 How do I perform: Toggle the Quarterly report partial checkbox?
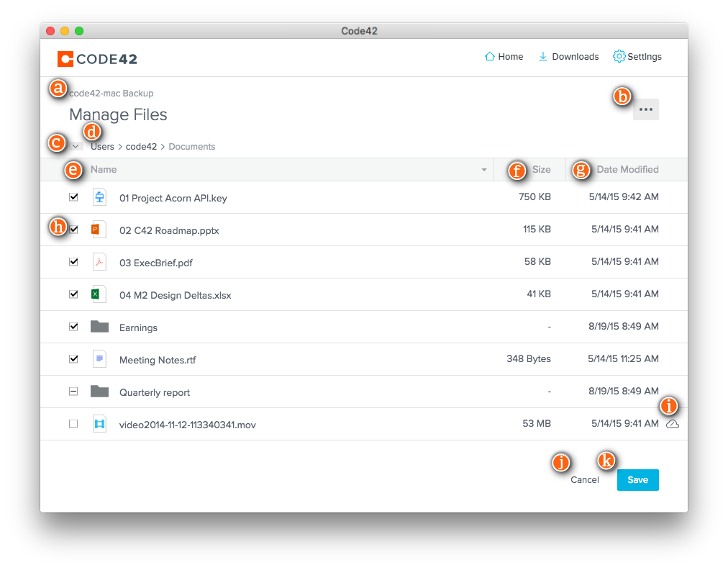click(x=73, y=392)
